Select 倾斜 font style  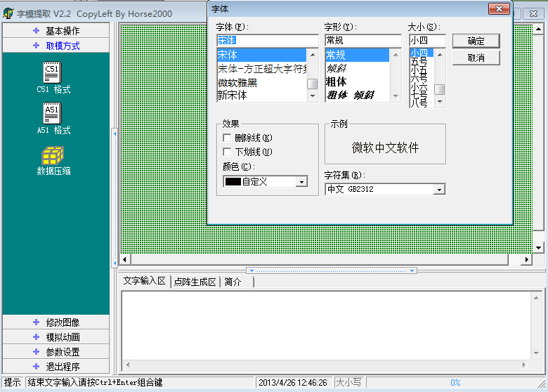point(357,68)
